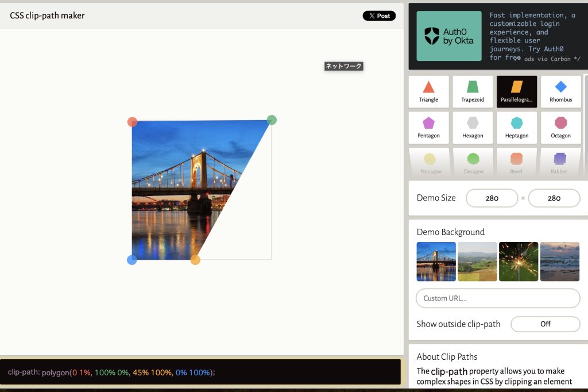Viewport: 588px width, 392px height.
Task: Pick the Pentagon shape
Action: 428,128
